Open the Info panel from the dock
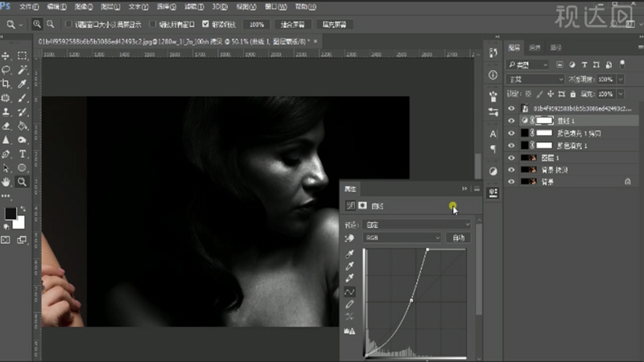Viewport: 644px width, 362px height. [493, 75]
